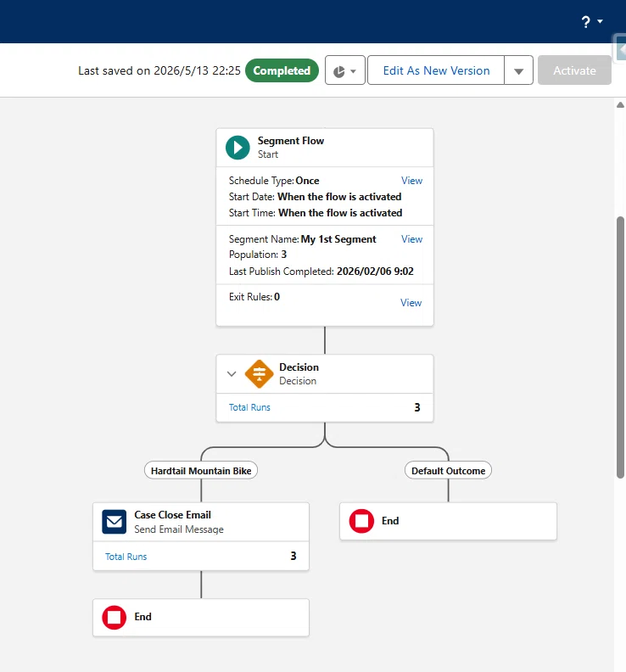View the Schedule Type details
Screen dimensions: 626x672
[411, 181]
